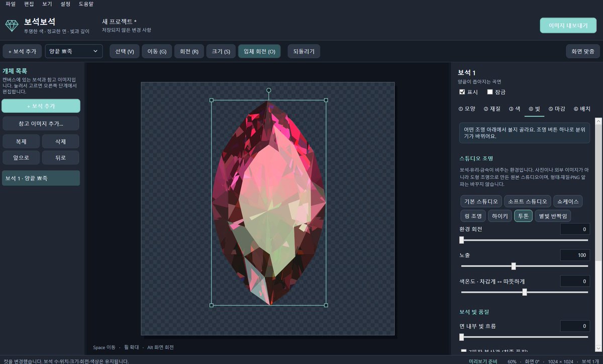Select the 이동 (G) move tool
Screen dimensions: 603x364
[x=157, y=51]
